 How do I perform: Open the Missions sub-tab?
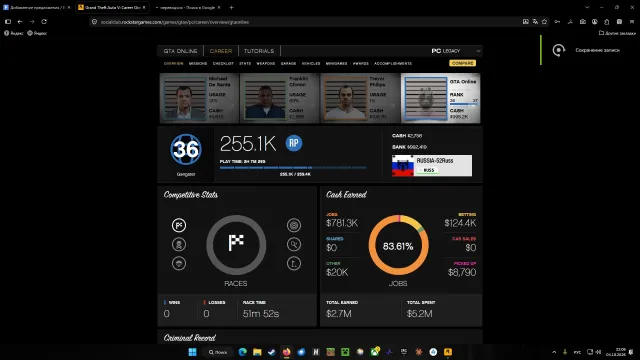(198, 63)
